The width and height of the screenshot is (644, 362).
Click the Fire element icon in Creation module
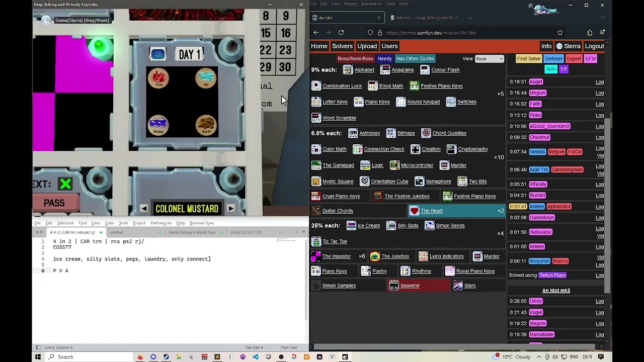tap(158, 78)
